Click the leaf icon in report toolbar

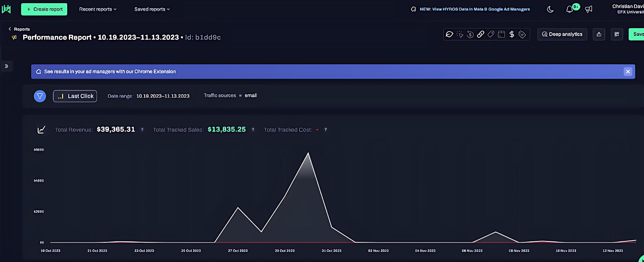[449, 34]
